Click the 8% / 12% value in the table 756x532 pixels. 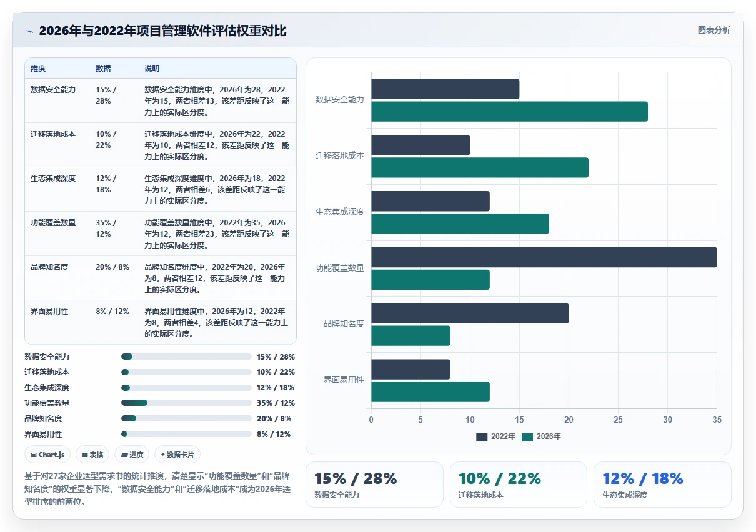[112, 312]
